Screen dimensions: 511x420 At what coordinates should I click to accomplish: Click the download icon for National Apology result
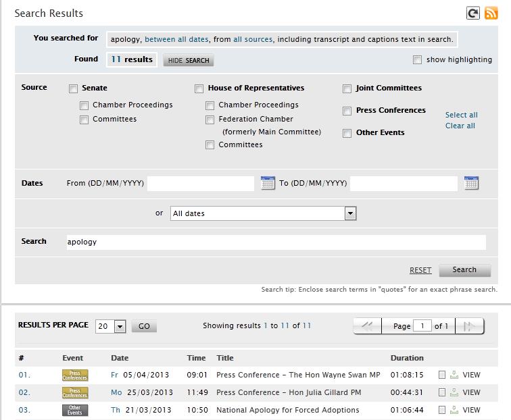(454, 410)
